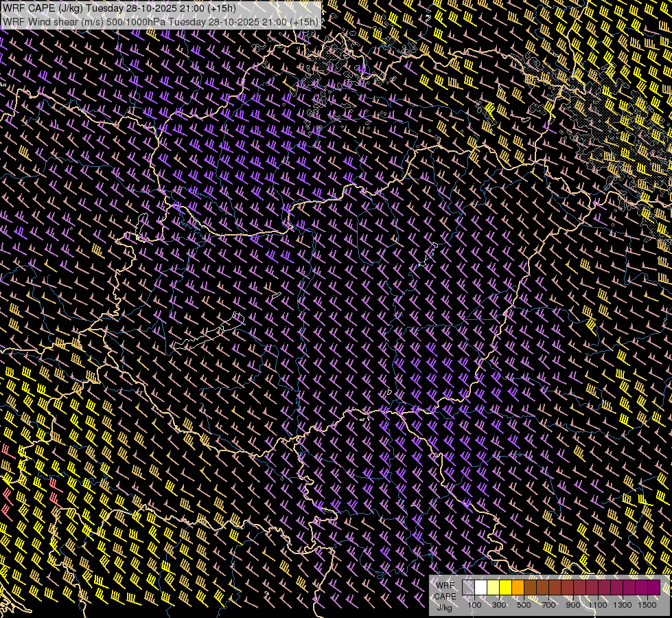Click the 100 legend tick label
The height and width of the screenshot is (618, 672).
coord(474,605)
